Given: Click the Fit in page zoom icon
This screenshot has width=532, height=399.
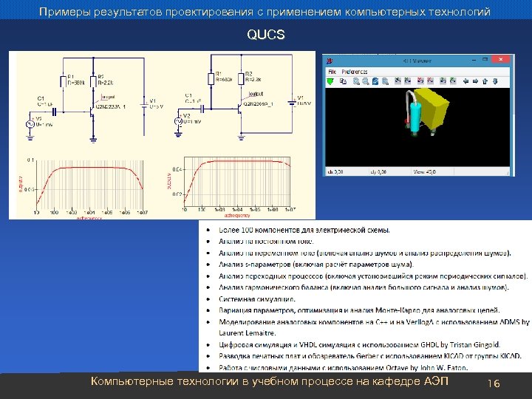Looking at the screenshot, I should click(x=385, y=81).
